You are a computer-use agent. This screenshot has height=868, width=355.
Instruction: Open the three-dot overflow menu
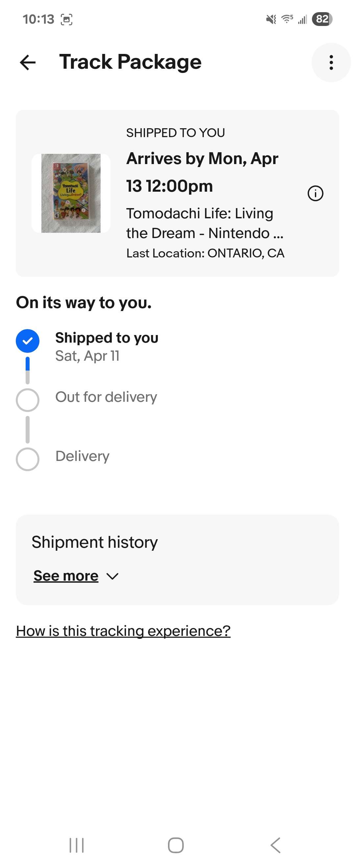click(x=331, y=62)
